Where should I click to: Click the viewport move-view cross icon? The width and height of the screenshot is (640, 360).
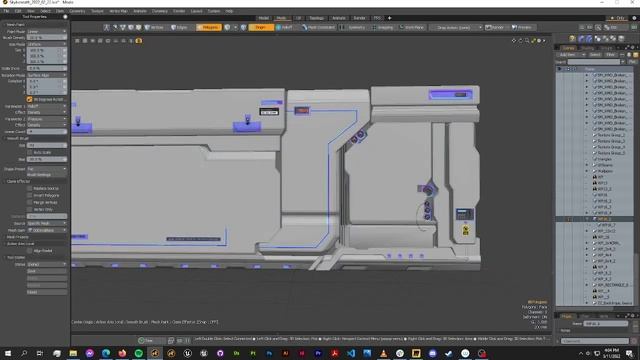point(514,41)
